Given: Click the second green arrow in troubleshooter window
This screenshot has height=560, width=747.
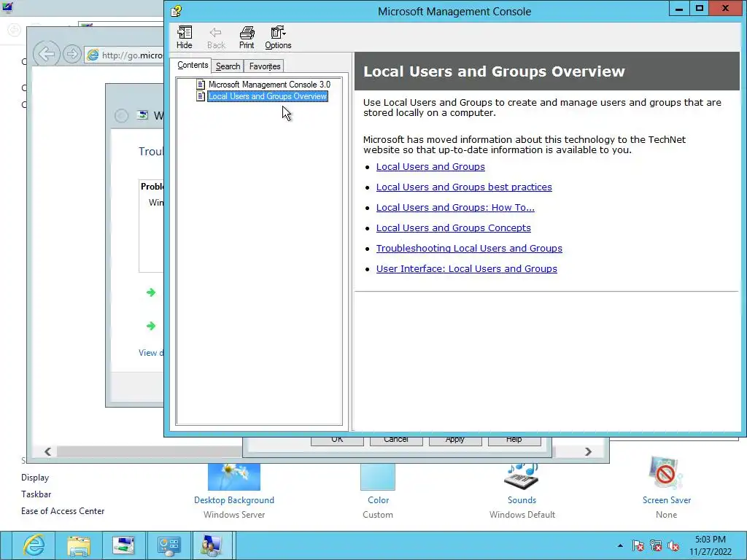Looking at the screenshot, I should tap(151, 326).
